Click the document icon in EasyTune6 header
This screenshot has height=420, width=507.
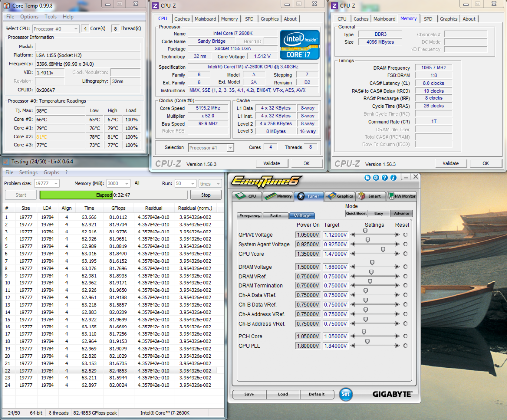[367, 178]
